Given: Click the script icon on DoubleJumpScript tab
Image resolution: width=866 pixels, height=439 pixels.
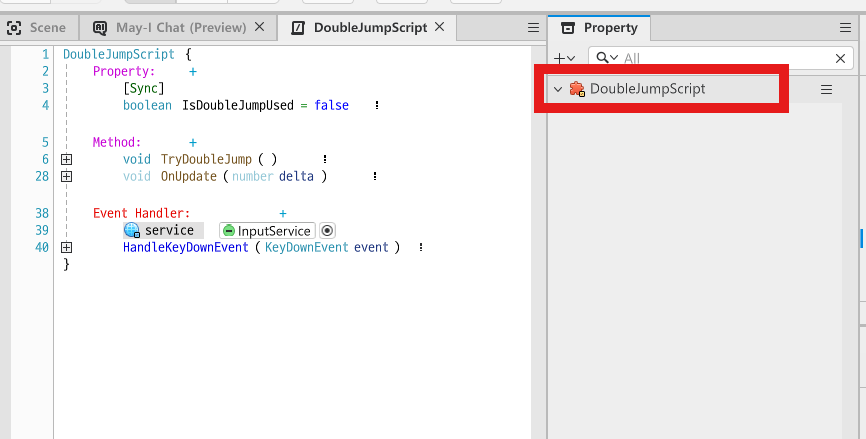Looking at the screenshot, I should click(x=298, y=28).
